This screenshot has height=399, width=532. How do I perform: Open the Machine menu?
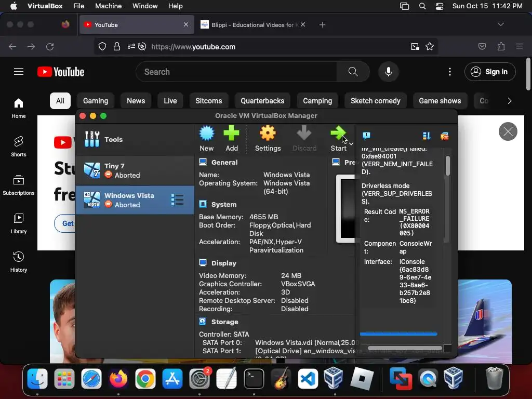[108, 6]
